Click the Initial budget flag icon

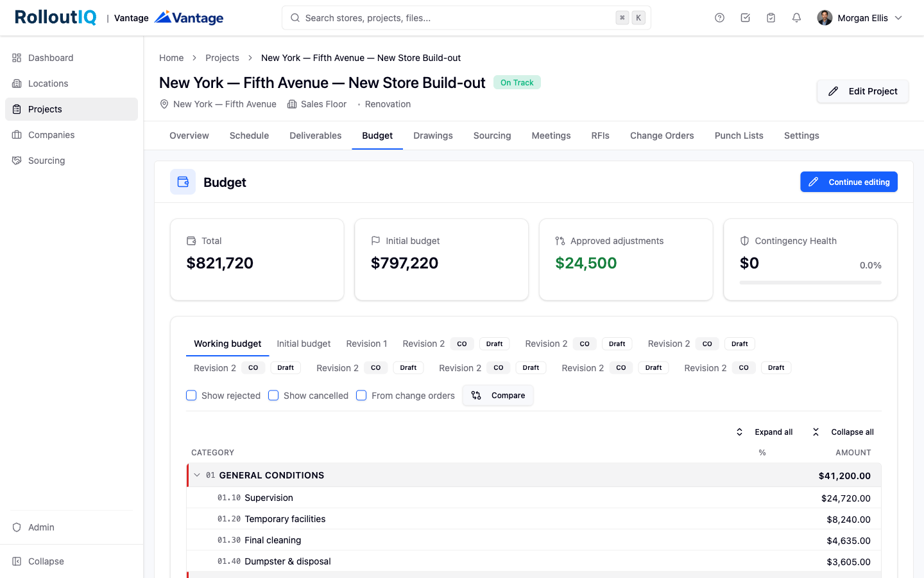pos(375,241)
